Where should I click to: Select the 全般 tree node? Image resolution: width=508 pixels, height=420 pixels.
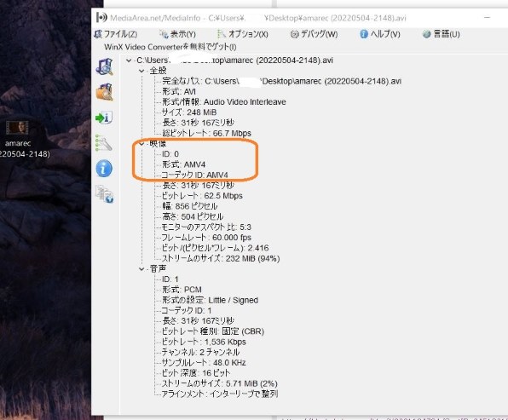click(x=158, y=71)
